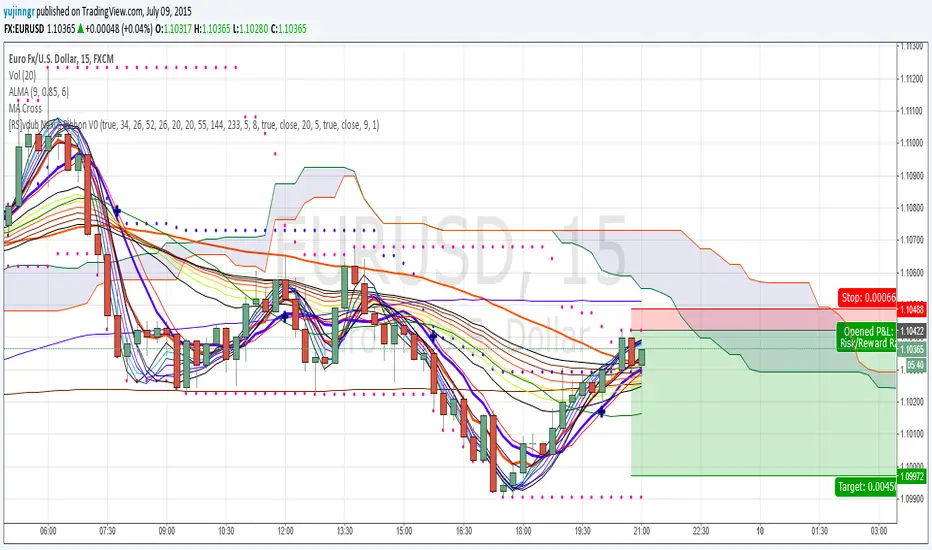Click the 1.11000 price axis label
932x550 pixels.
click(912, 143)
